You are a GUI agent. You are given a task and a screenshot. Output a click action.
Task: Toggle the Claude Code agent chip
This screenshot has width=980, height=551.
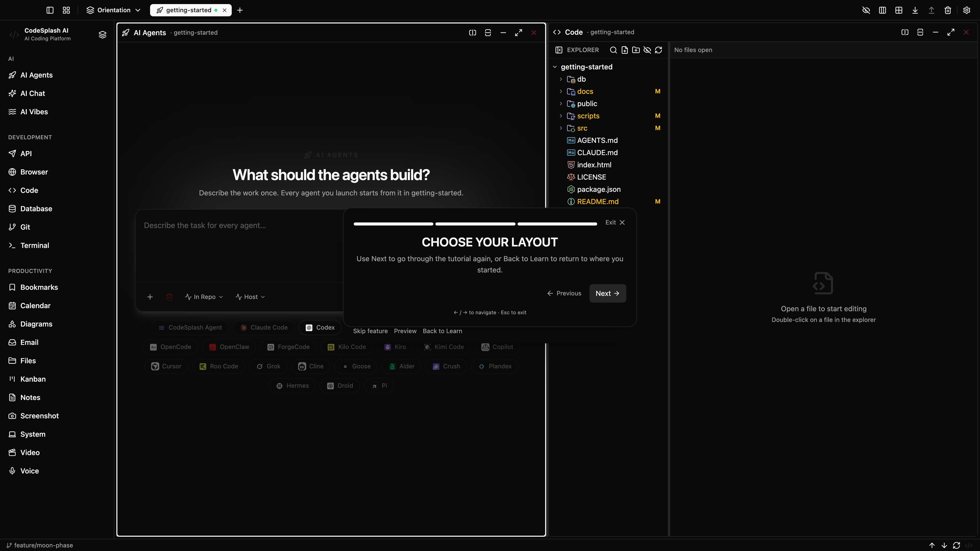(264, 327)
